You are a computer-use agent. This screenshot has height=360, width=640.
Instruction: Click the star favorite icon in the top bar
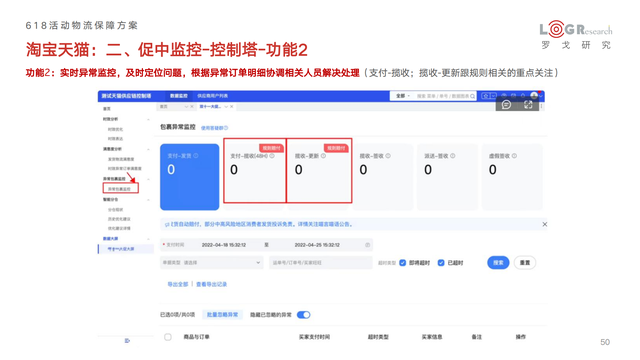485,96
